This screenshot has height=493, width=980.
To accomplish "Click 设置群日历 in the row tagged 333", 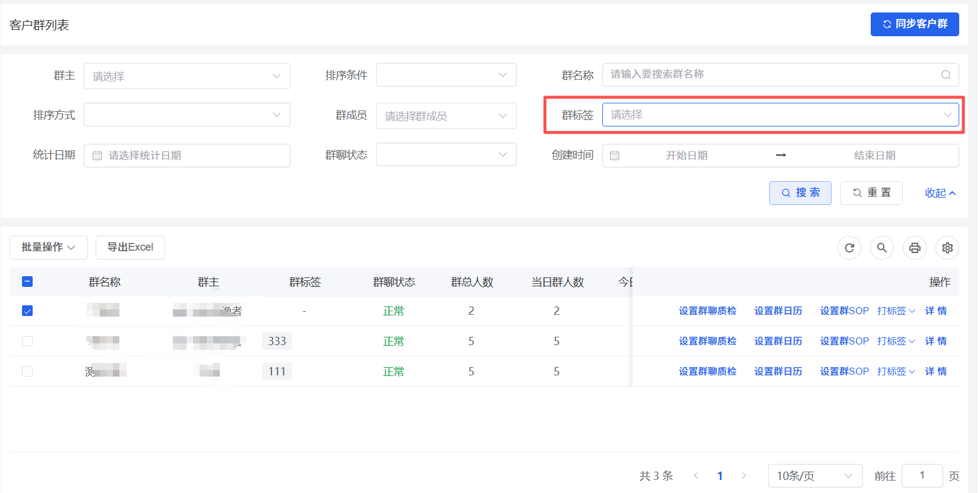I will (778, 341).
